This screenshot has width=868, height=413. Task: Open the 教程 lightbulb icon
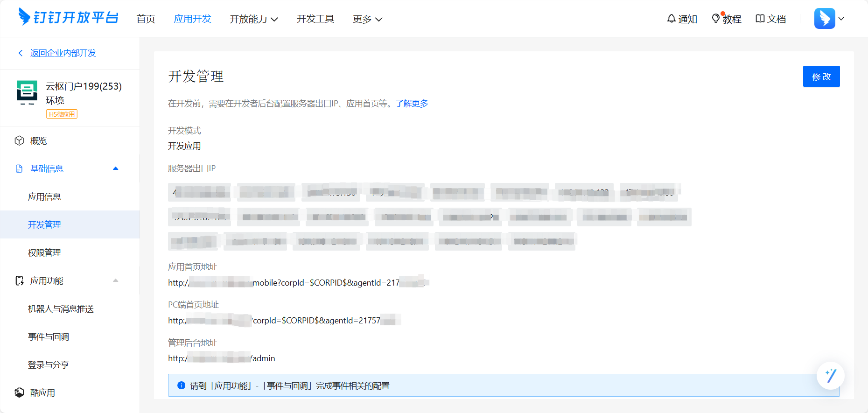(x=716, y=19)
